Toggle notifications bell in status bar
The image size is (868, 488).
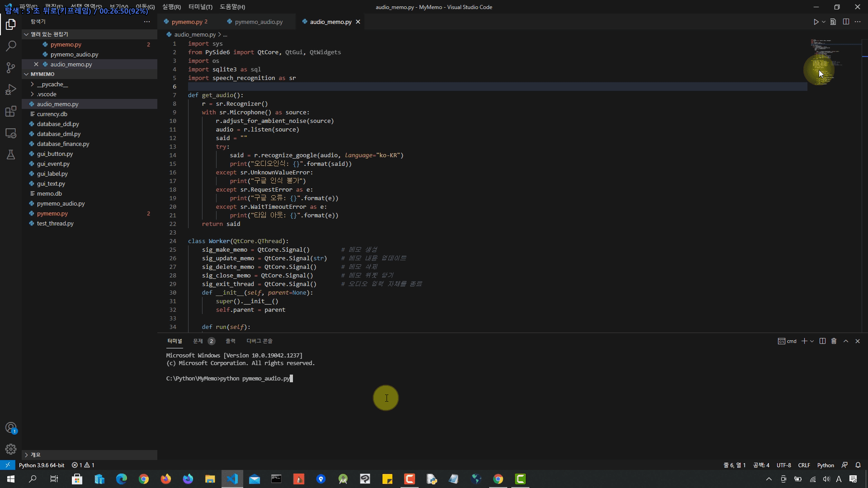[x=858, y=465]
